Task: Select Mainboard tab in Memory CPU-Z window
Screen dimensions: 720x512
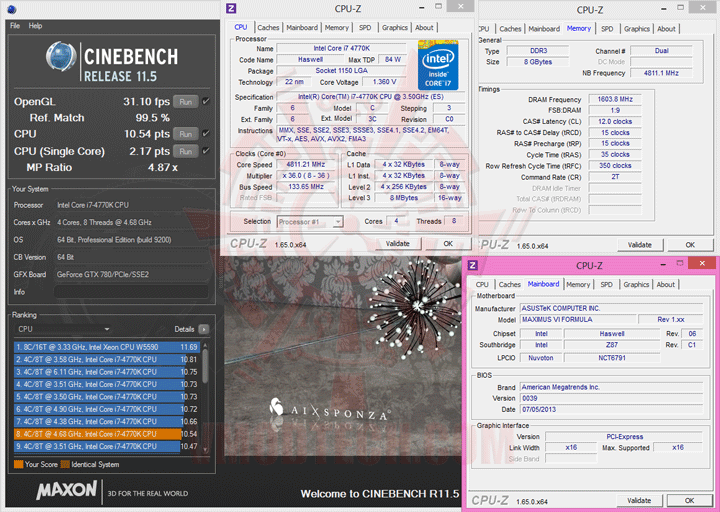Action: pyautogui.click(x=544, y=29)
